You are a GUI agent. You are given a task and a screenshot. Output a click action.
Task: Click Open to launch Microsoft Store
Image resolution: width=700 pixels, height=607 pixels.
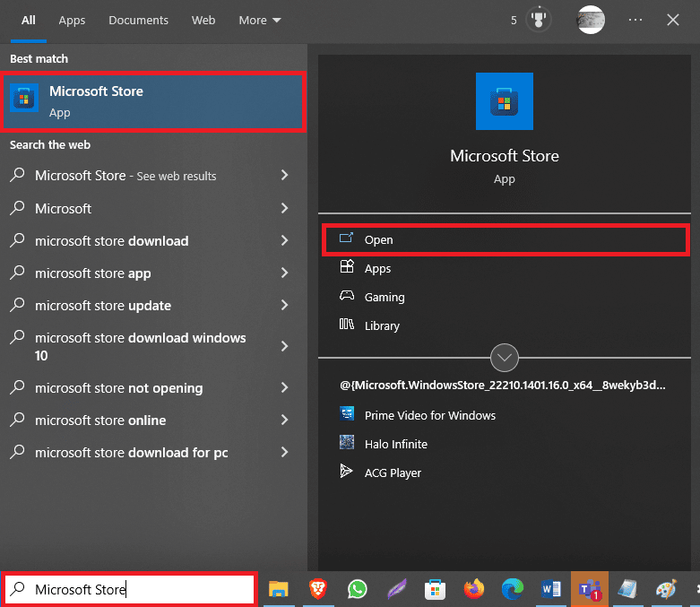click(506, 240)
